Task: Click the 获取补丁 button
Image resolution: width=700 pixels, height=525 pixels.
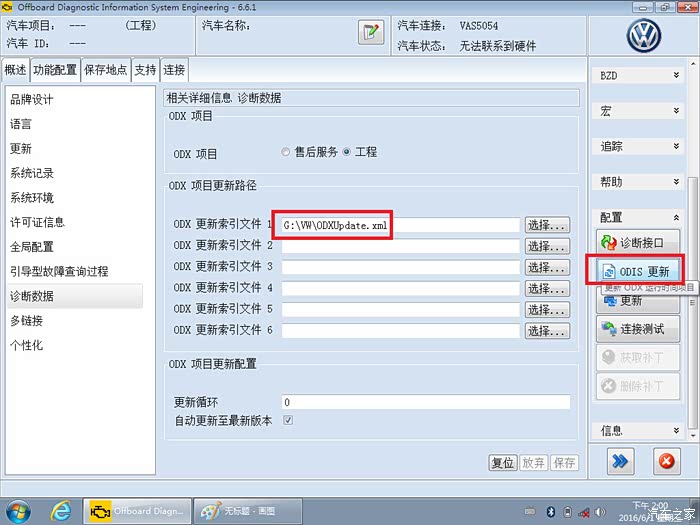Action: [638, 357]
